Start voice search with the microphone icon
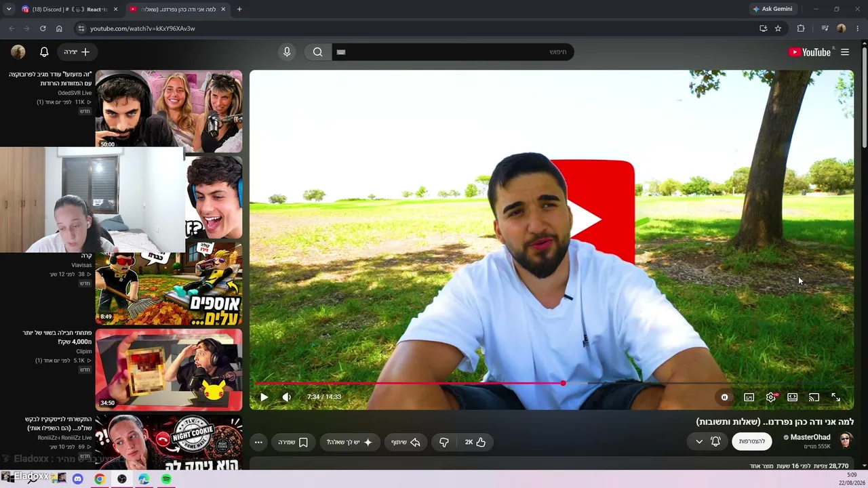The height and width of the screenshot is (488, 868). 287,52
